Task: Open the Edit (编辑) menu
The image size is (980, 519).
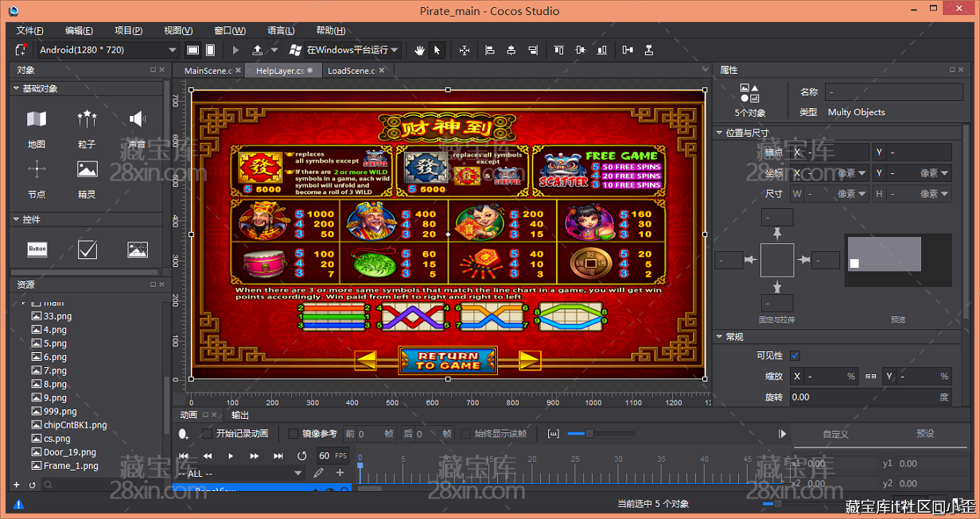Action: 79,30
